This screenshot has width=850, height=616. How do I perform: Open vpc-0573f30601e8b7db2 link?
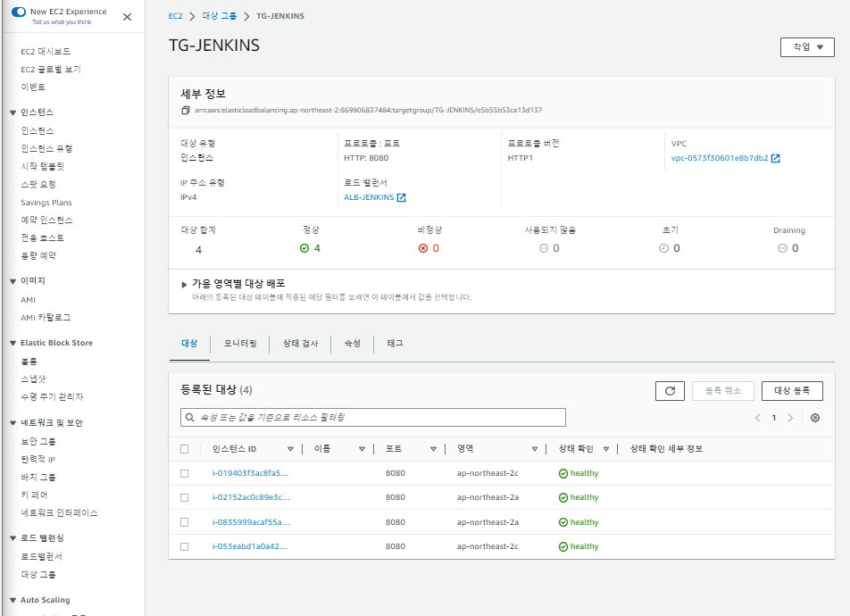coord(720,158)
